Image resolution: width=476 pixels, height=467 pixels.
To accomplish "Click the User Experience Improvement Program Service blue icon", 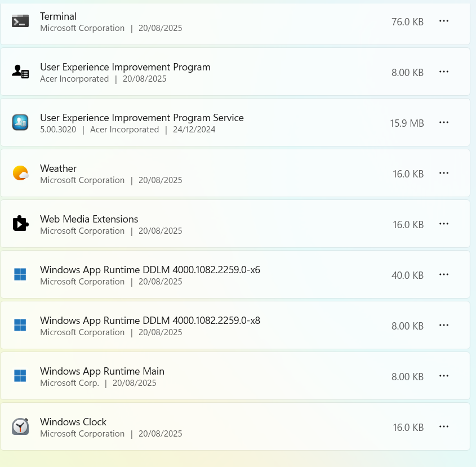I will [20, 122].
